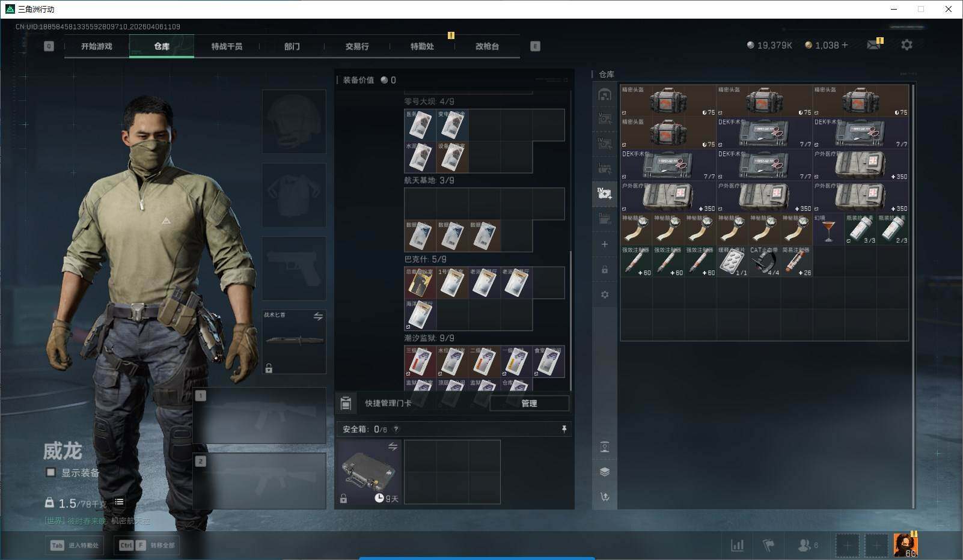Click the 快捷管理门卡 label

click(388, 403)
